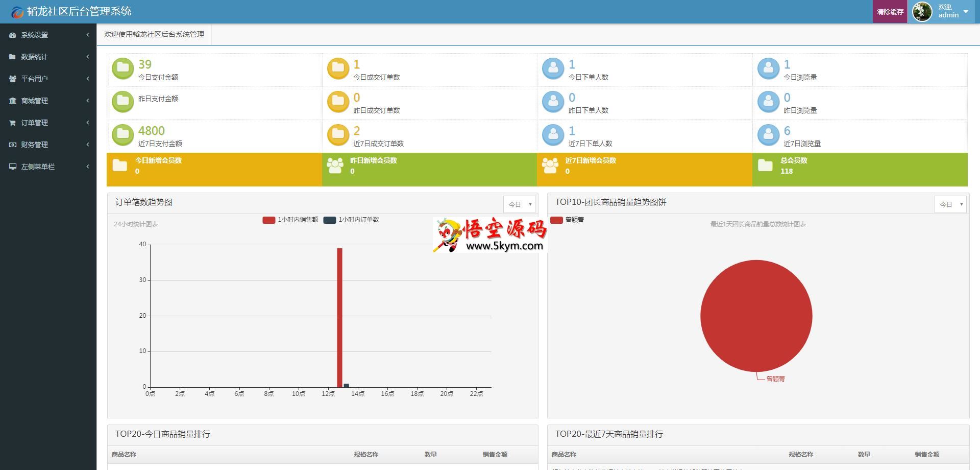Click 韬龙社区后台管理系统 title link
This screenshot has height=470, width=980.
[x=79, y=11]
